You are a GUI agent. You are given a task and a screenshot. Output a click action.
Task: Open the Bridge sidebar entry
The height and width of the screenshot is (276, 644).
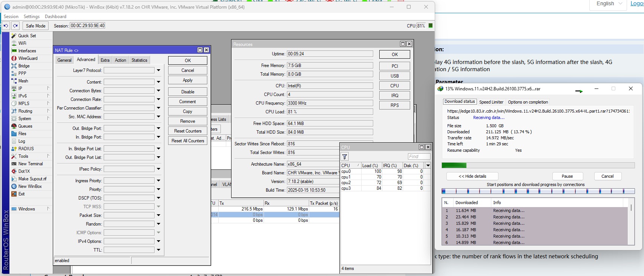coord(24,66)
